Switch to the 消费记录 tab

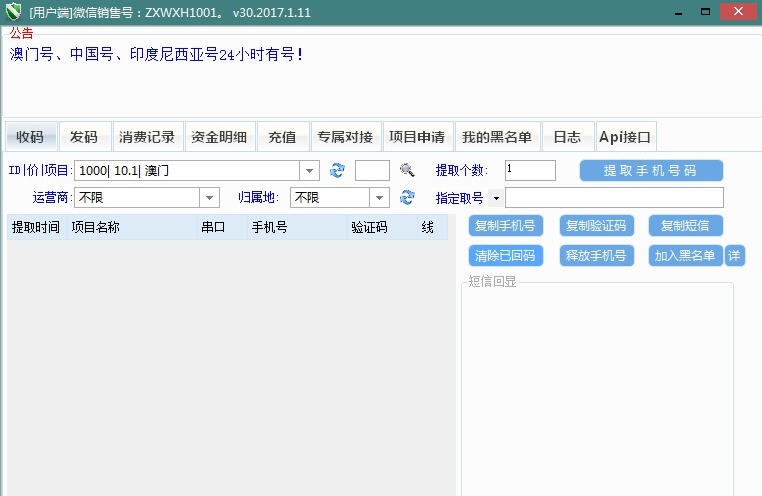click(x=146, y=137)
